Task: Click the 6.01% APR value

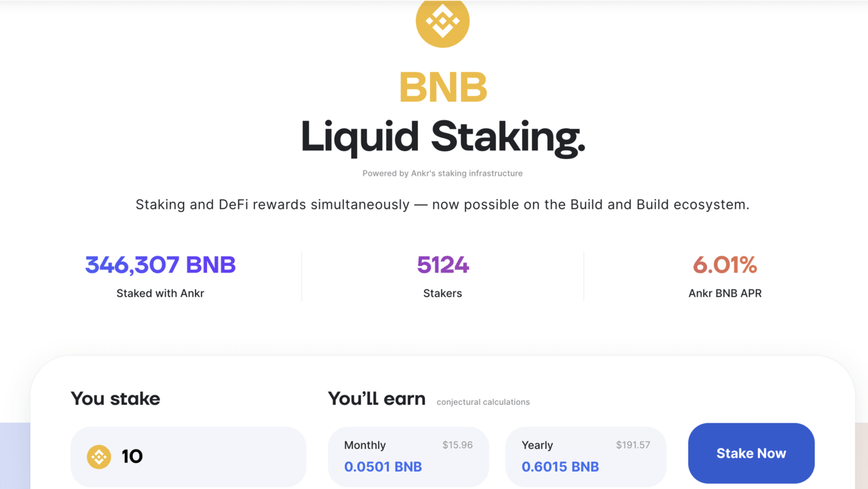Action: tap(725, 265)
